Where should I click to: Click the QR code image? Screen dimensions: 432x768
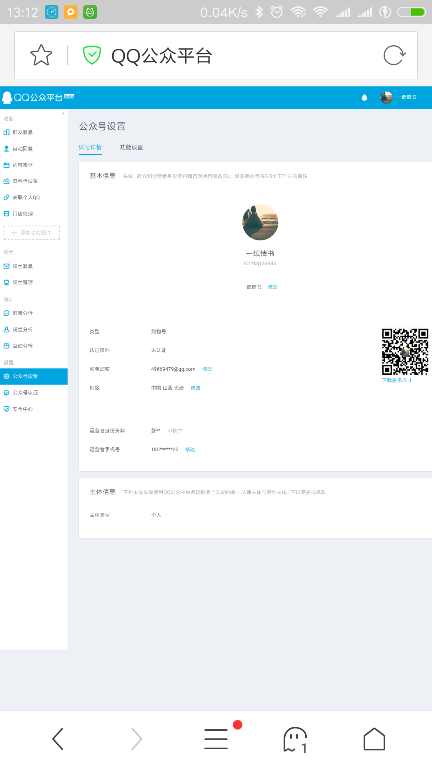(405, 352)
